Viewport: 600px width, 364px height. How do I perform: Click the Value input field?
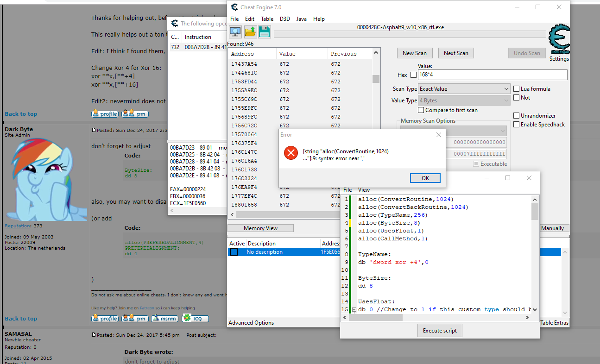(492, 75)
